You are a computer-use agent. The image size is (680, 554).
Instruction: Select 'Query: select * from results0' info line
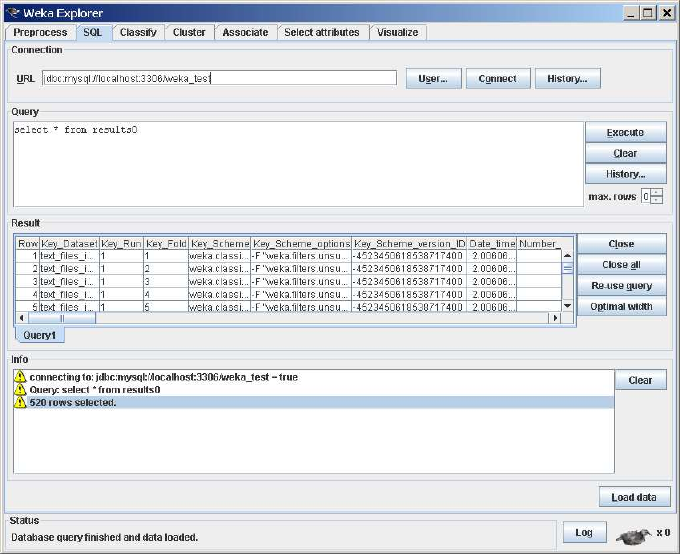tap(314, 389)
